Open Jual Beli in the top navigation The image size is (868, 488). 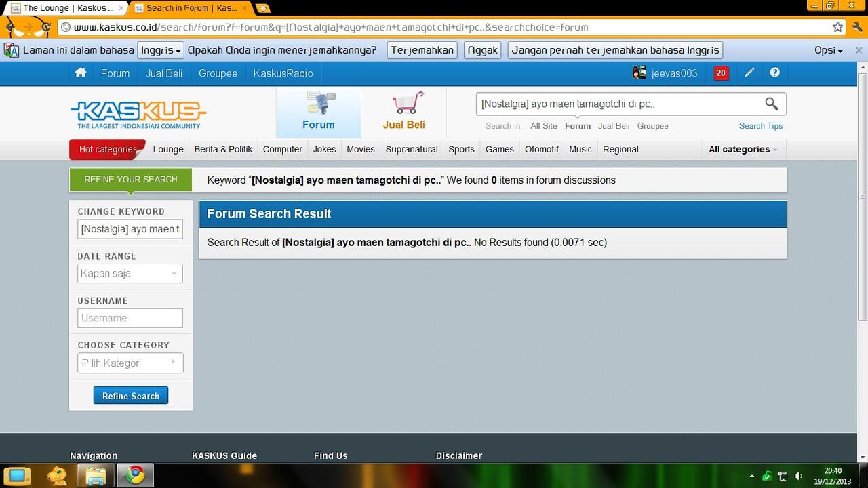pyautogui.click(x=164, y=73)
